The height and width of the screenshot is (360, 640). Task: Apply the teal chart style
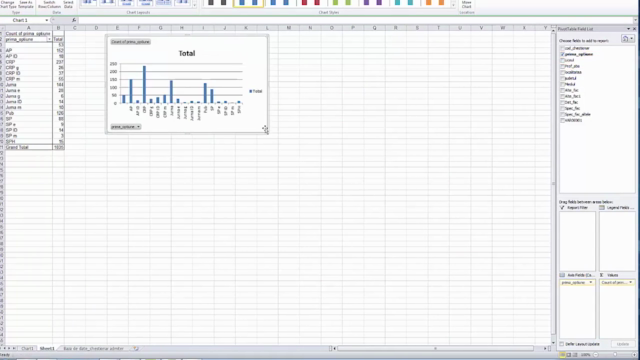[x=404, y=3]
